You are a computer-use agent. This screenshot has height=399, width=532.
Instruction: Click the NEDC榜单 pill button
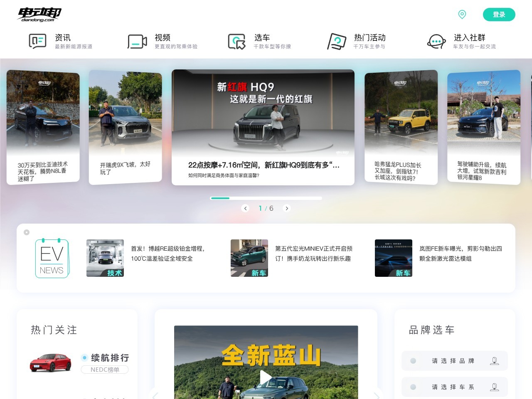click(105, 369)
